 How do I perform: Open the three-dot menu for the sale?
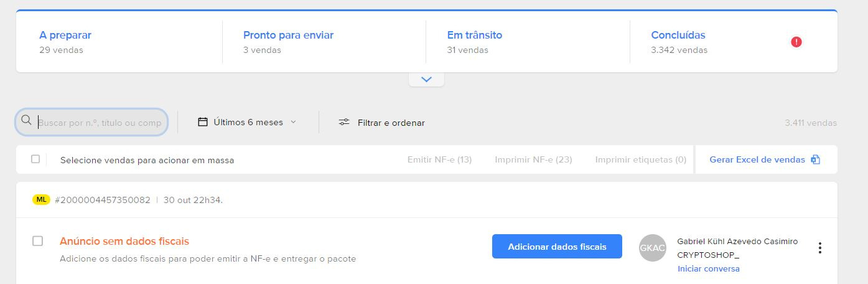(x=820, y=248)
